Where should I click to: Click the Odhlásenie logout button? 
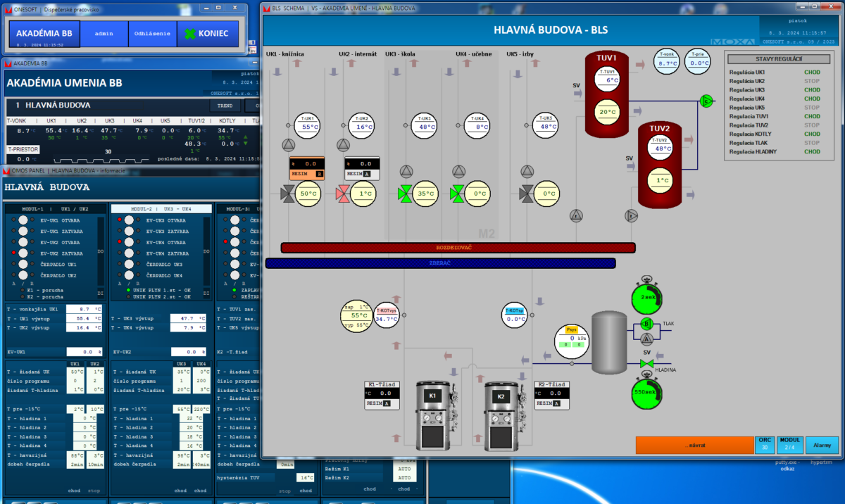(152, 33)
